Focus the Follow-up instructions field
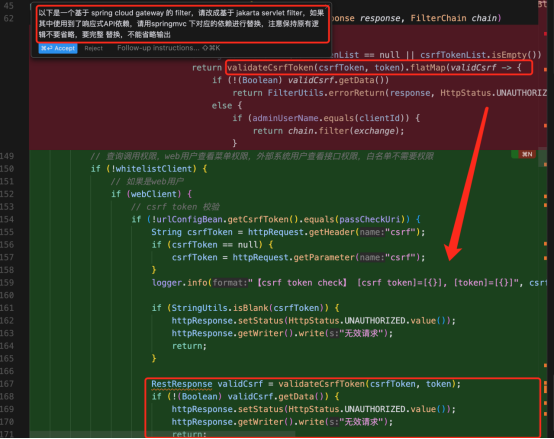 coord(169,48)
